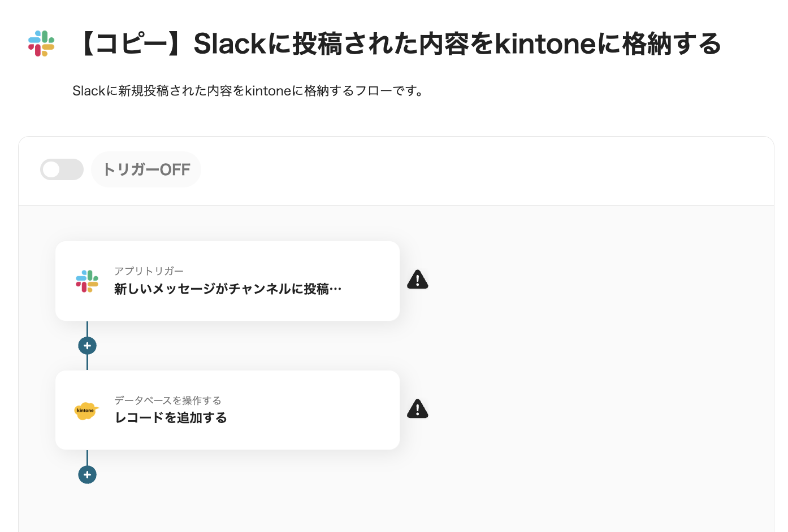Open the 新しいメッセージがチャンネルに投稿… trigger title

[x=228, y=289]
